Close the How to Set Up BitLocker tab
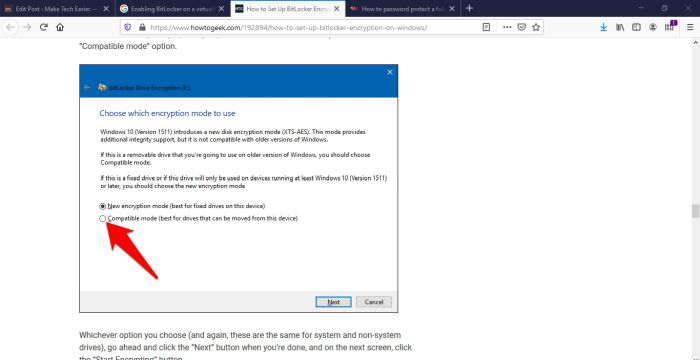Screen dimensions: 700x360 click(336, 8)
